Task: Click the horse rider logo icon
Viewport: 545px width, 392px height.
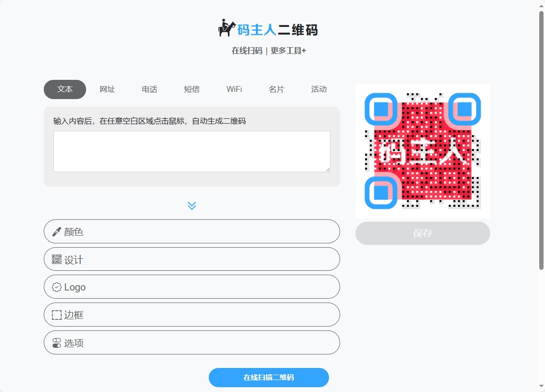Action: [x=227, y=28]
